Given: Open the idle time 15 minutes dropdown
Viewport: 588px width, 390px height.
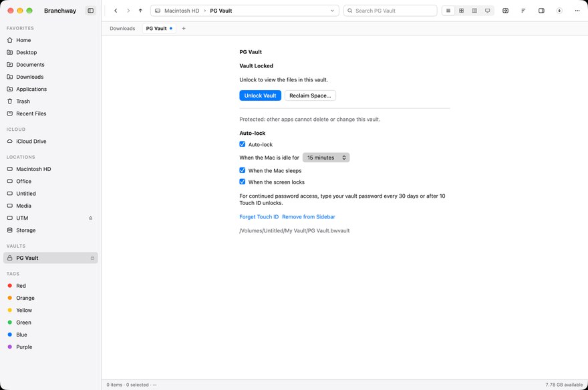Looking at the screenshot, I should pyautogui.click(x=326, y=158).
